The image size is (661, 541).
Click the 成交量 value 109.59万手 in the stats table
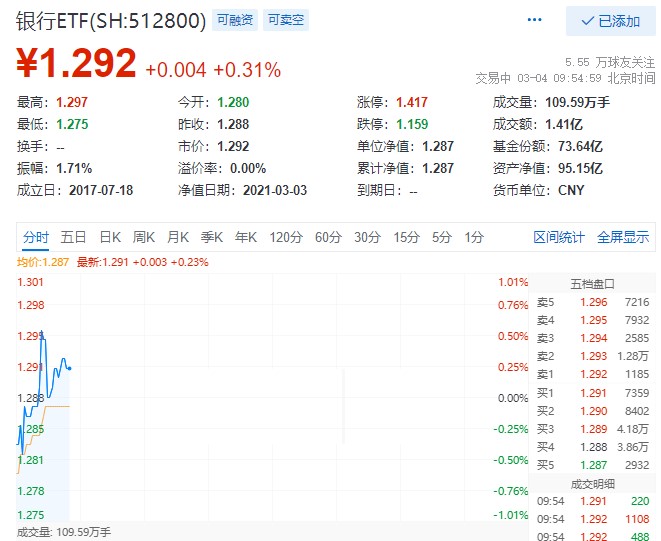click(x=578, y=102)
